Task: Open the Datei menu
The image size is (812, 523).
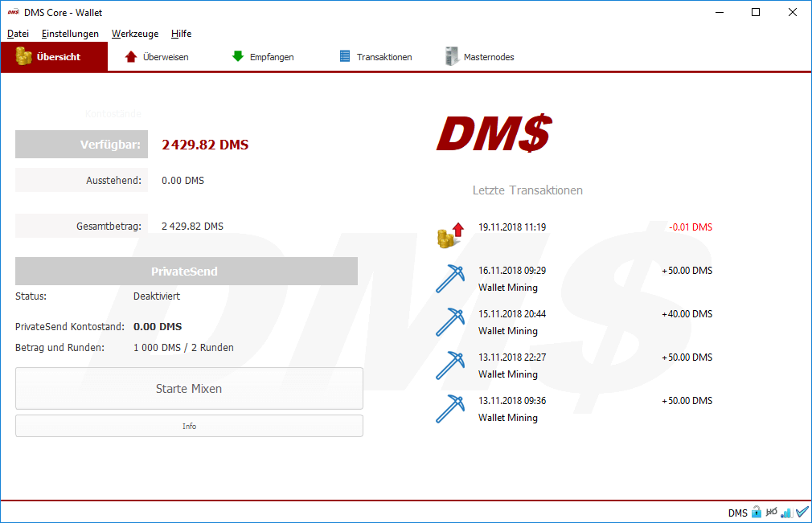Action: click(x=18, y=34)
